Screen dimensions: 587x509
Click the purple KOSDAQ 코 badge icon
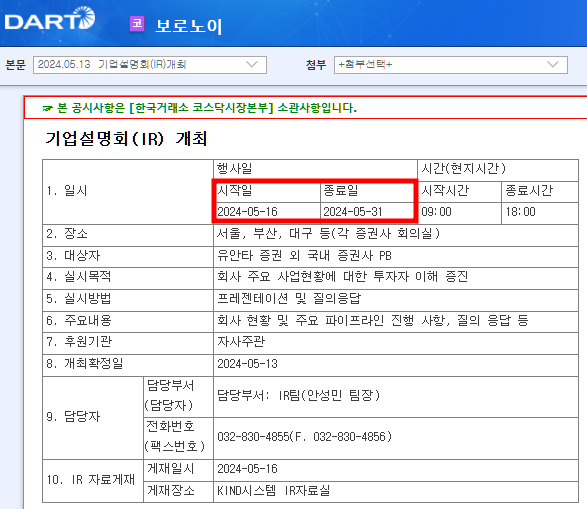(137, 24)
